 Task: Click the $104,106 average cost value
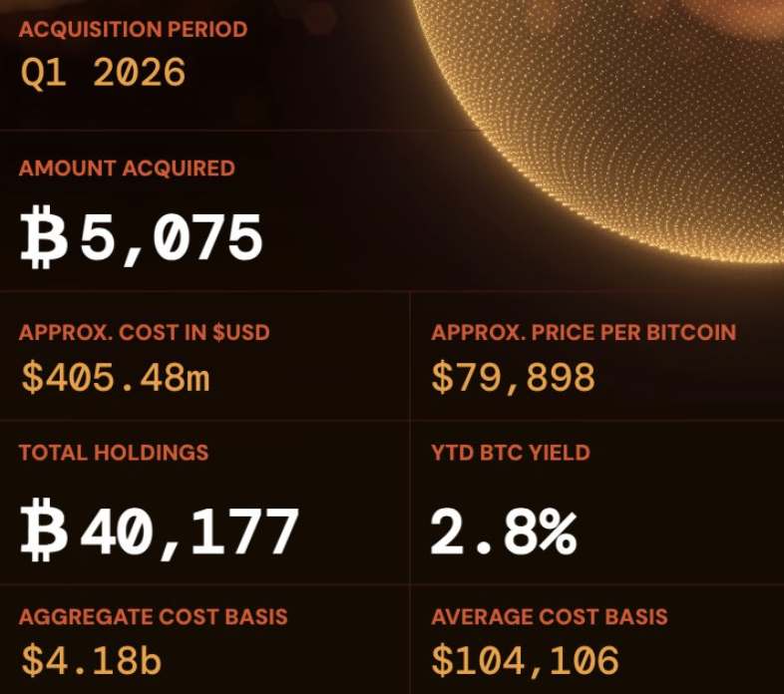tap(525, 660)
